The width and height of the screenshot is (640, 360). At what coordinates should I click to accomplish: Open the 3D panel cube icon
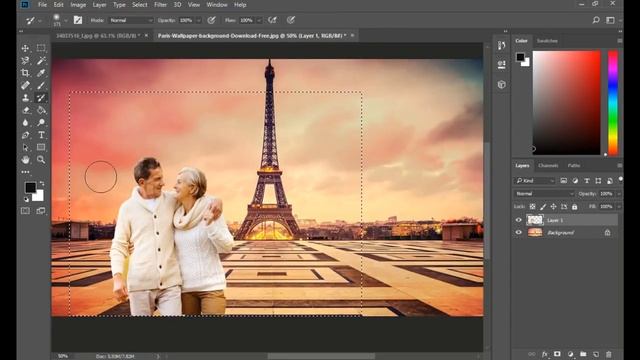(502, 84)
